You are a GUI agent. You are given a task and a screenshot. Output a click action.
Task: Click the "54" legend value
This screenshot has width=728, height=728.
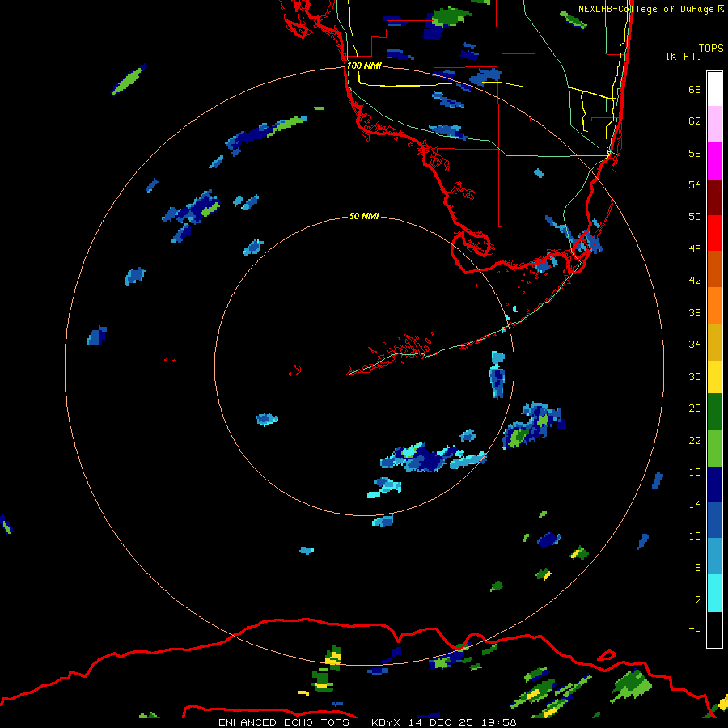click(x=695, y=184)
